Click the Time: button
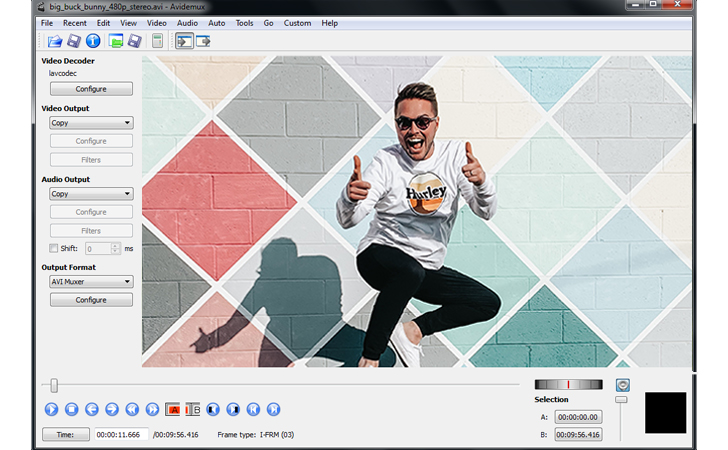Screen dimensions: 728x450 pyautogui.click(x=65, y=435)
